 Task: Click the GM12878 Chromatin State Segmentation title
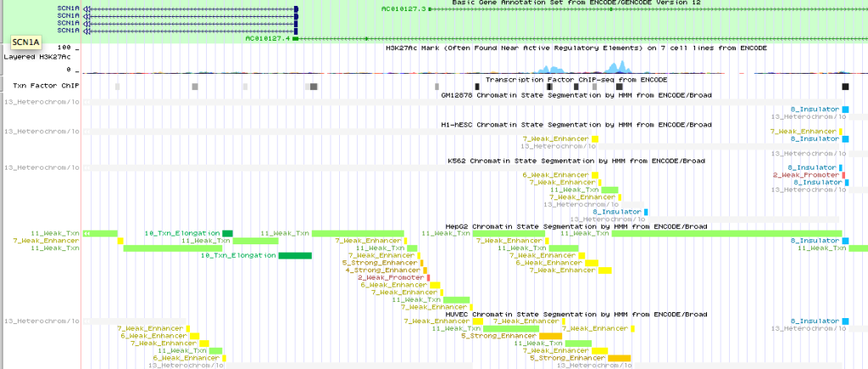tap(576, 95)
